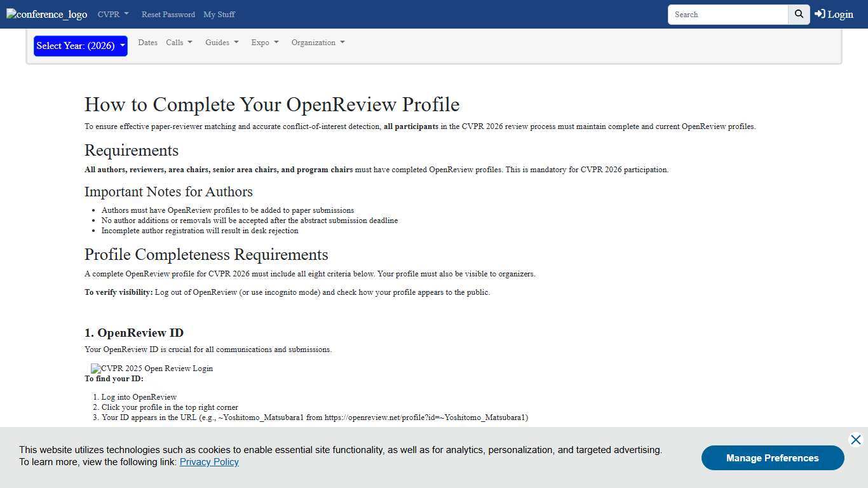Open the Guides dropdown
This screenshot has width=868, height=488.
(221, 43)
